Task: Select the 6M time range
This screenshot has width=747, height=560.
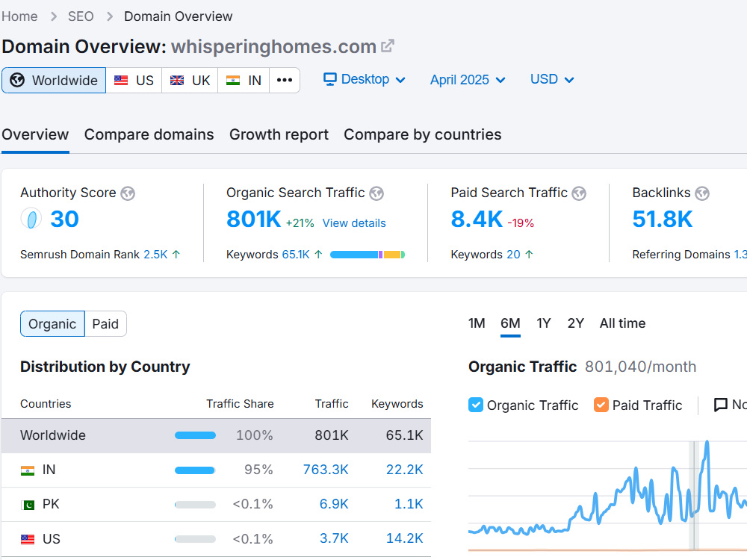Action: [x=510, y=323]
